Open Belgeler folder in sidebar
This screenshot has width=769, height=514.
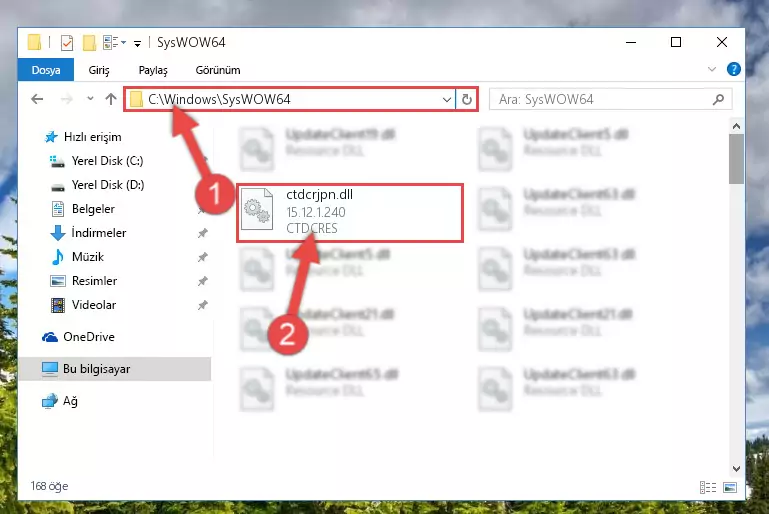click(83, 209)
